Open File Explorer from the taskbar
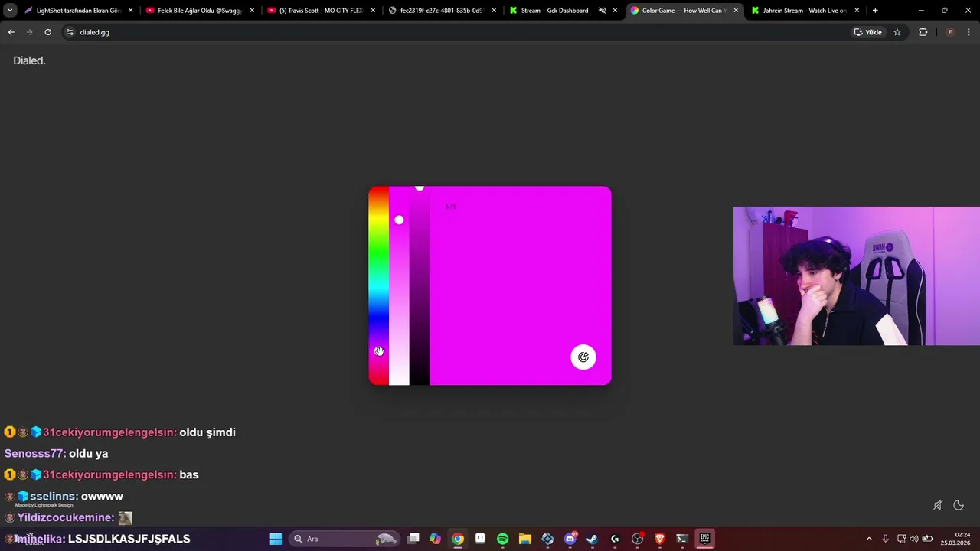This screenshot has width=980, height=551. point(525,539)
